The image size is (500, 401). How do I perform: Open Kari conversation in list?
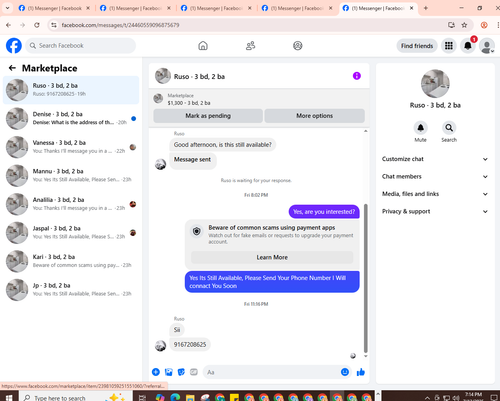click(71, 261)
